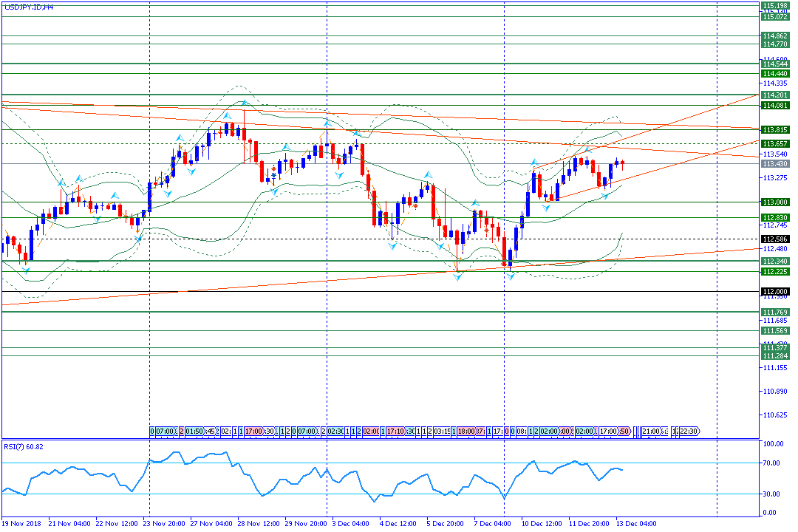
Task: Click the 13 Dec 04:00 time label
Action: coord(637,524)
